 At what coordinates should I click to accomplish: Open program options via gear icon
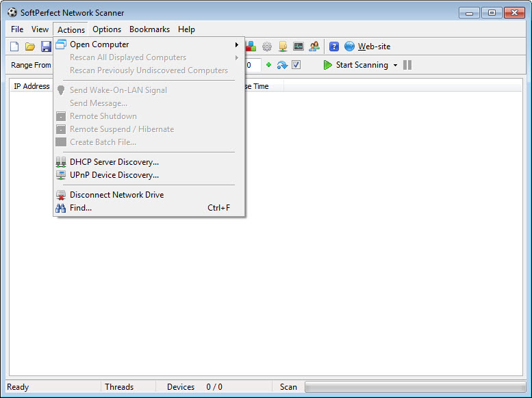(266, 47)
